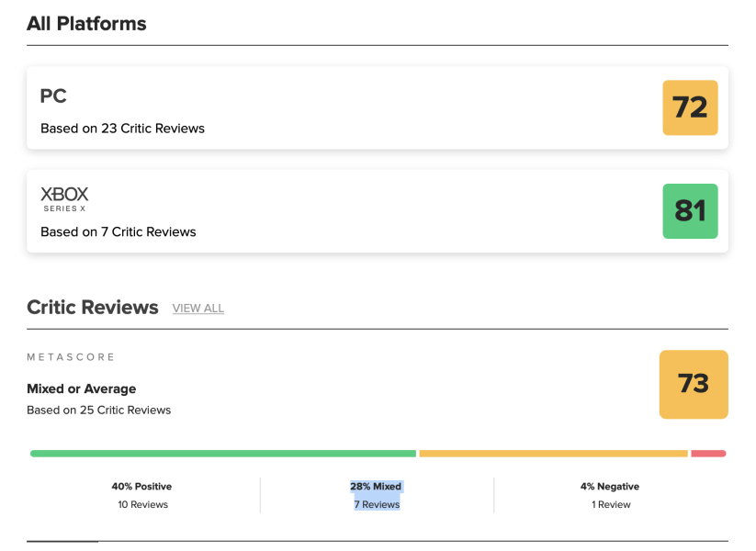
Task: Click the Metascore 73 badge
Action: 694,384
